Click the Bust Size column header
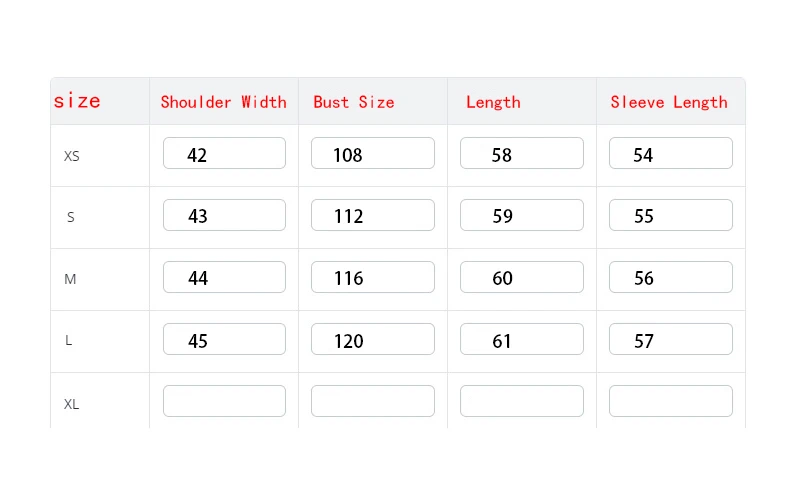Screen dimensions: 800x497 (353, 102)
